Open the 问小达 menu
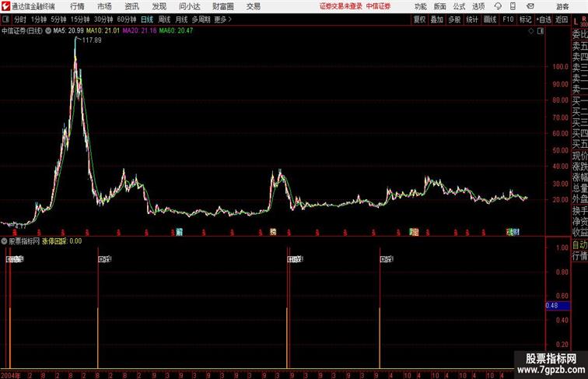Screen dimensions: 588x379 190,6
